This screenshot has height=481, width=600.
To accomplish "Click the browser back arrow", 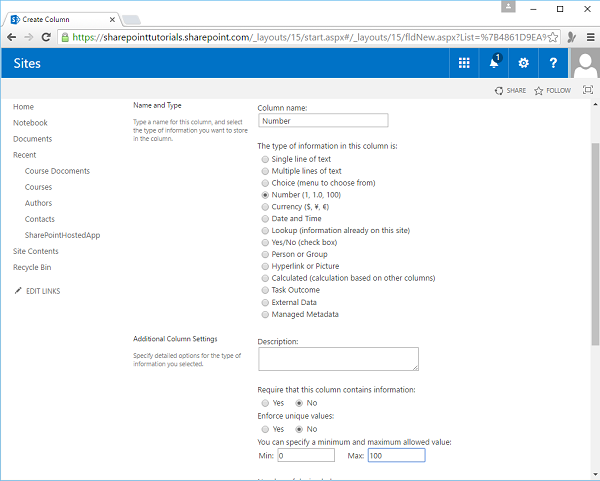I will [x=11, y=37].
